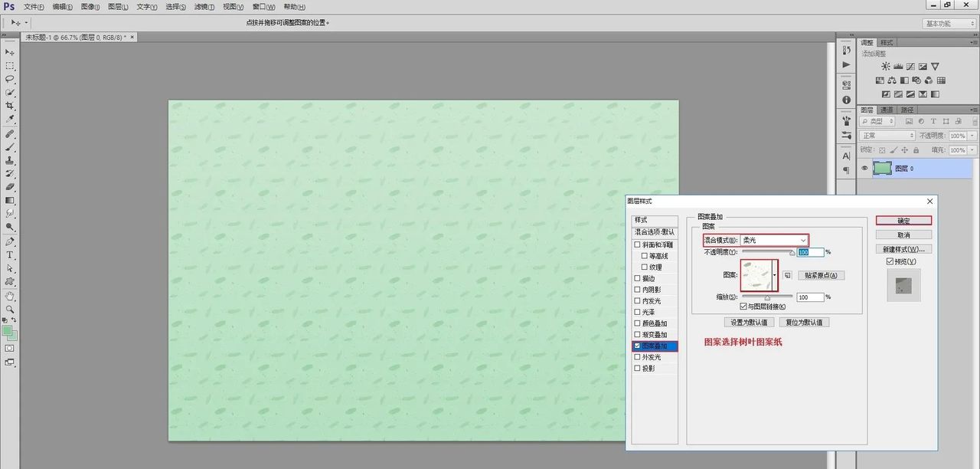
Task: Click the 确定 (OK) button
Action: click(x=903, y=221)
